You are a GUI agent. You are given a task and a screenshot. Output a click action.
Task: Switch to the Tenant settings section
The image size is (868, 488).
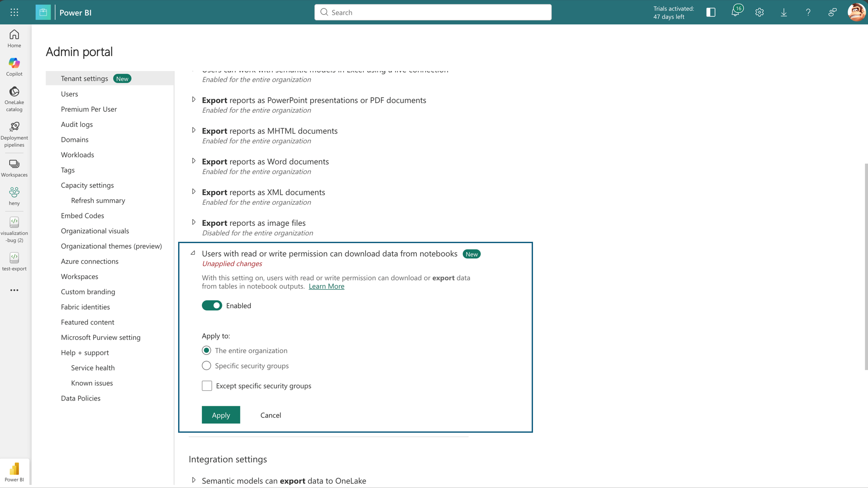tap(84, 78)
